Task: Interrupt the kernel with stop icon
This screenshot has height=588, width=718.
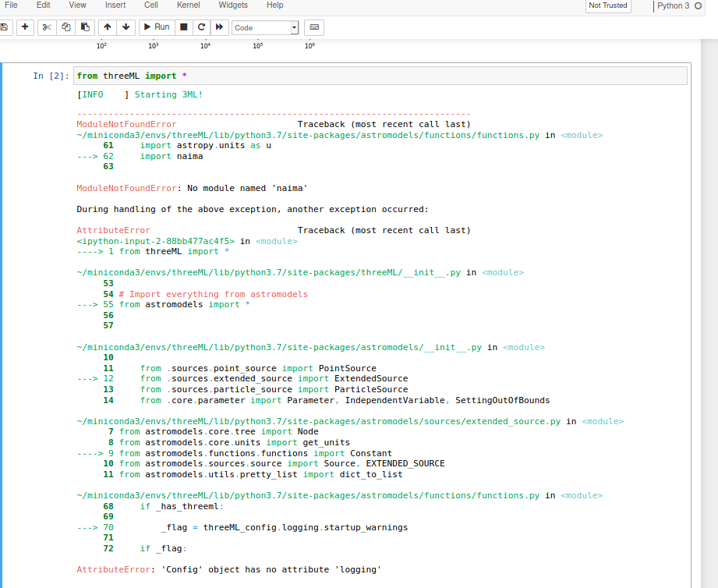Action: tap(182, 27)
